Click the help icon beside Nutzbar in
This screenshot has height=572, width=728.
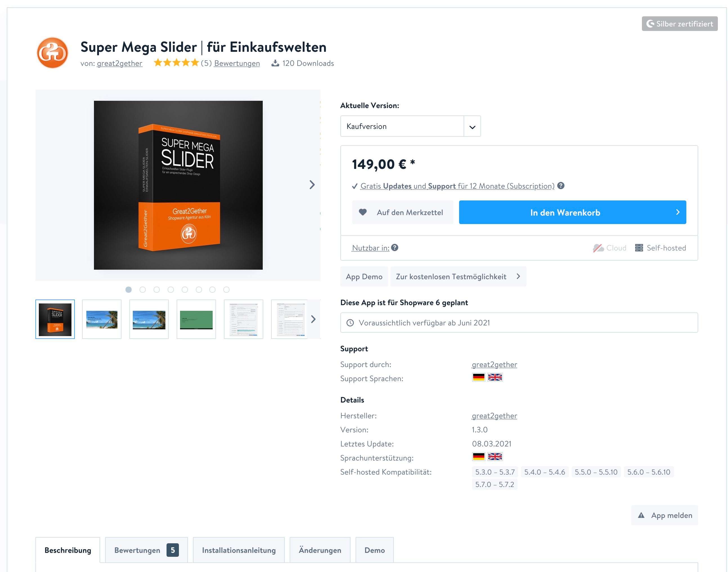click(395, 247)
